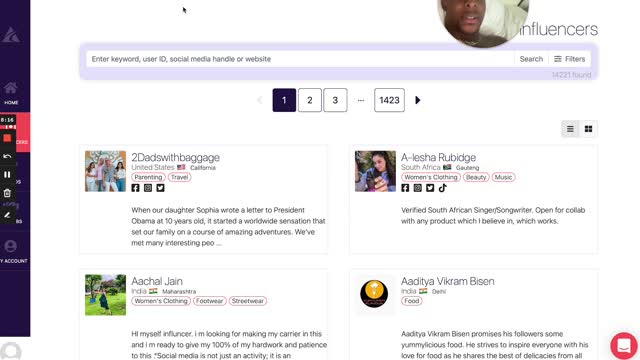Viewport: 640px width, 360px height.
Task: Select page 1 in pagination
Action: coord(284,100)
